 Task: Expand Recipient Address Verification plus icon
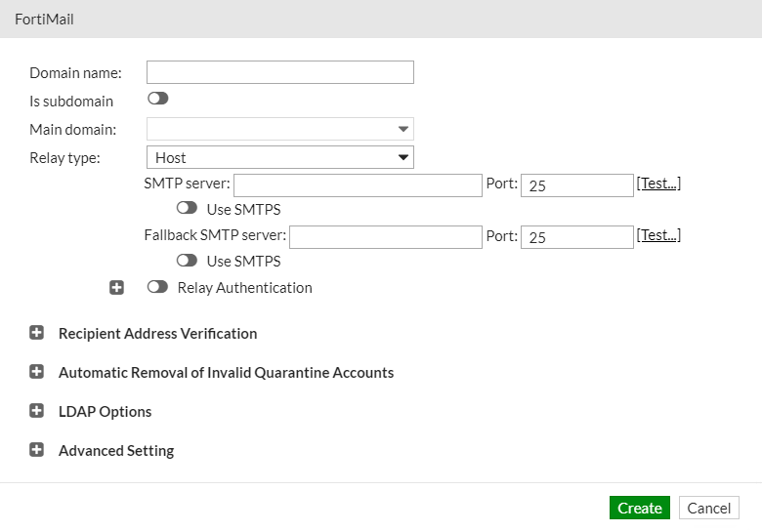37,333
